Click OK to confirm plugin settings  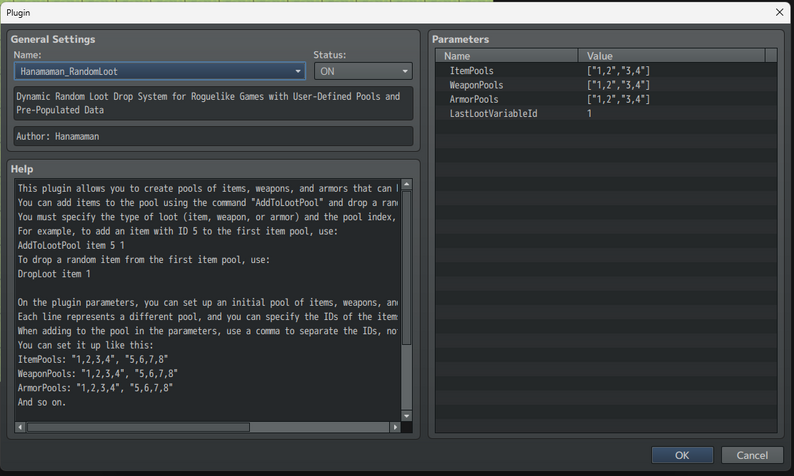[682, 455]
